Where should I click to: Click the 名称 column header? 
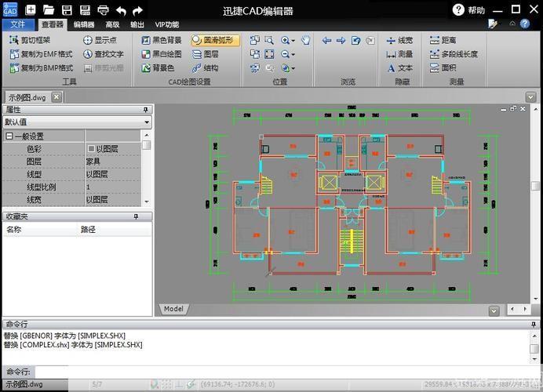(x=14, y=230)
